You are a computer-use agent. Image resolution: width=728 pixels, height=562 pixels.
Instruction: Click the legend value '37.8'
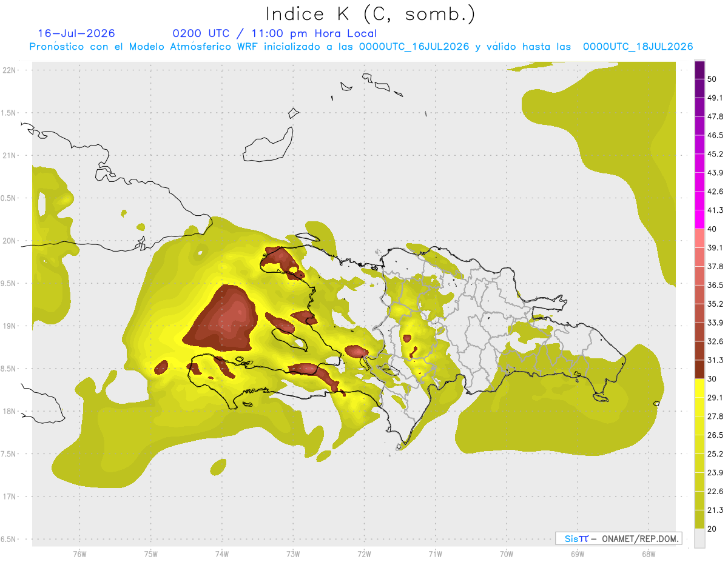click(x=715, y=267)
